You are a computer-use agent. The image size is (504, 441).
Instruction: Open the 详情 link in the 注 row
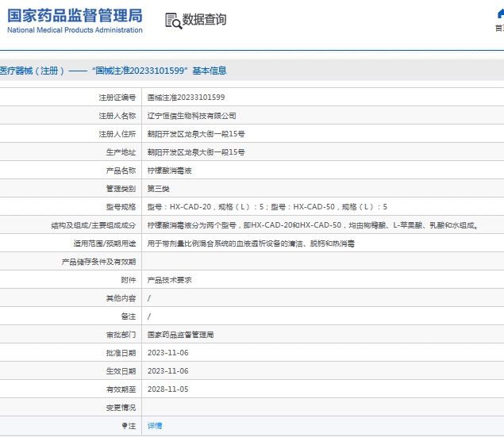click(x=155, y=426)
